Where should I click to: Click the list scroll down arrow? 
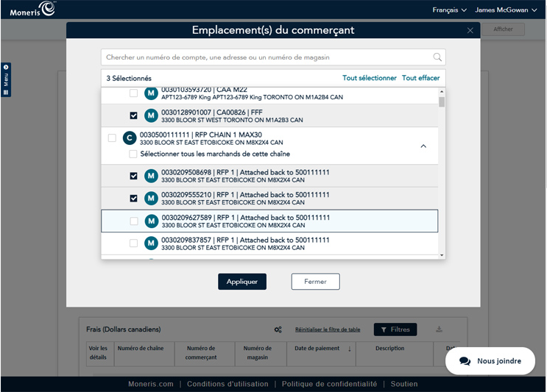(x=442, y=255)
